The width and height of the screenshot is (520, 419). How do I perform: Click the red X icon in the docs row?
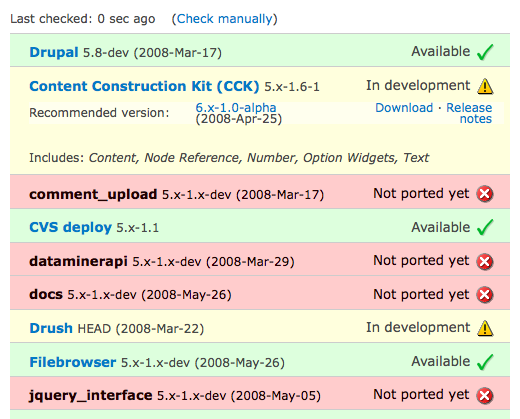(x=485, y=295)
